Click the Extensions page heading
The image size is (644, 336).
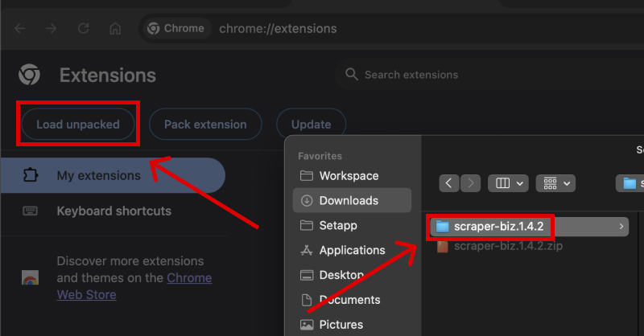tap(108, 75)
